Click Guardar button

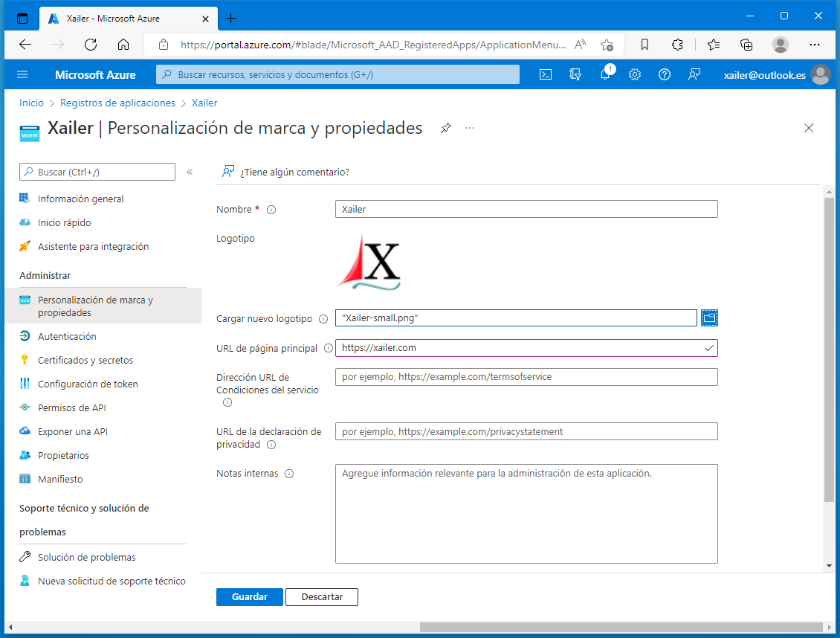click(250, 597)
